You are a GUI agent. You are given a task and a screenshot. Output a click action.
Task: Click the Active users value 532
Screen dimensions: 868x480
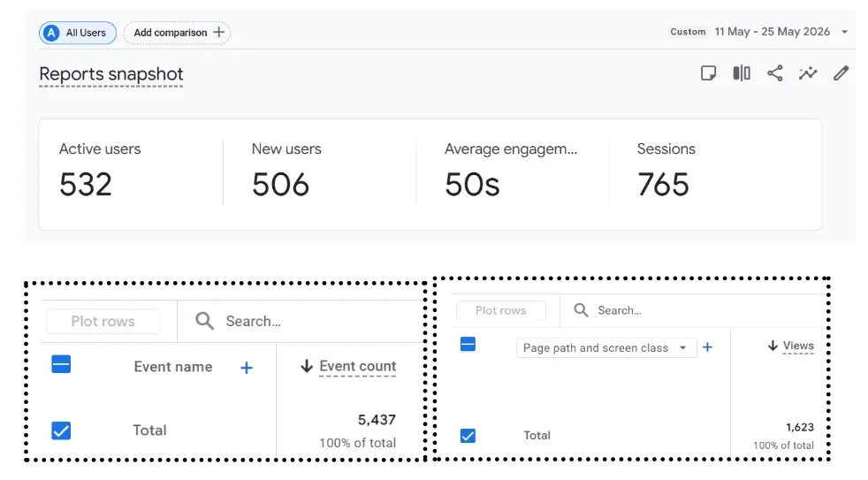pyautogui.click(x=86, y=185)
